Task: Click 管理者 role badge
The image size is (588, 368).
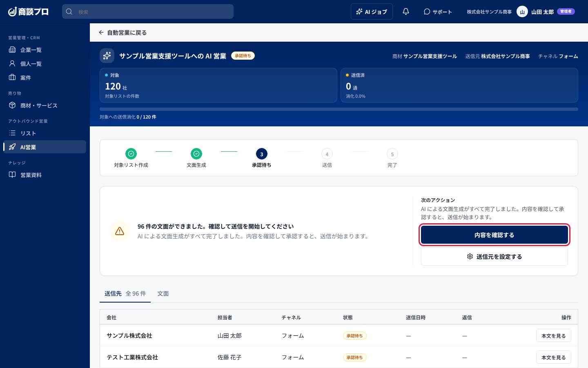Action: [566, 11]
